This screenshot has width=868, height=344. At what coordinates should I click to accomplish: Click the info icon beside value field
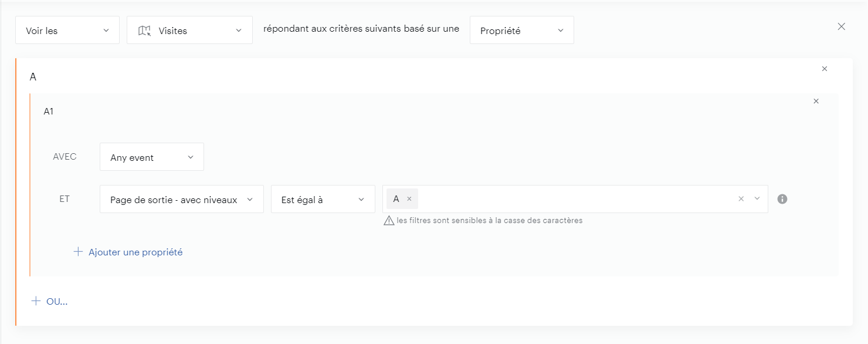tap(782, 199)
